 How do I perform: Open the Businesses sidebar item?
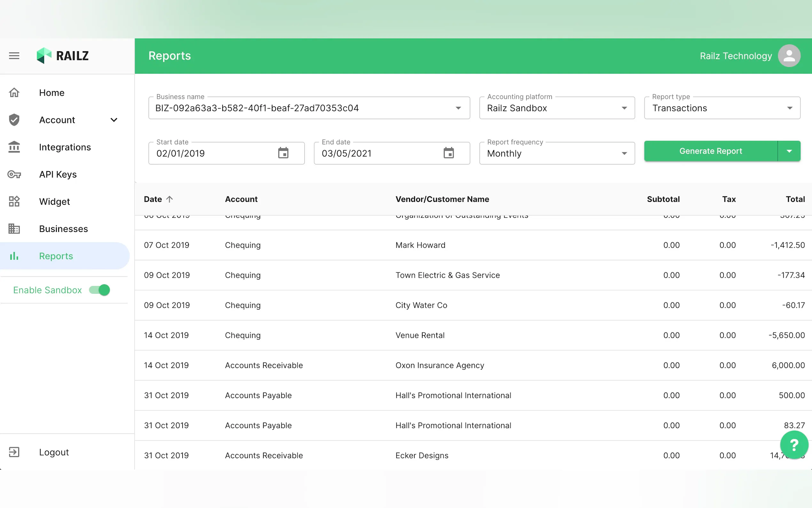tap(63, 229)
